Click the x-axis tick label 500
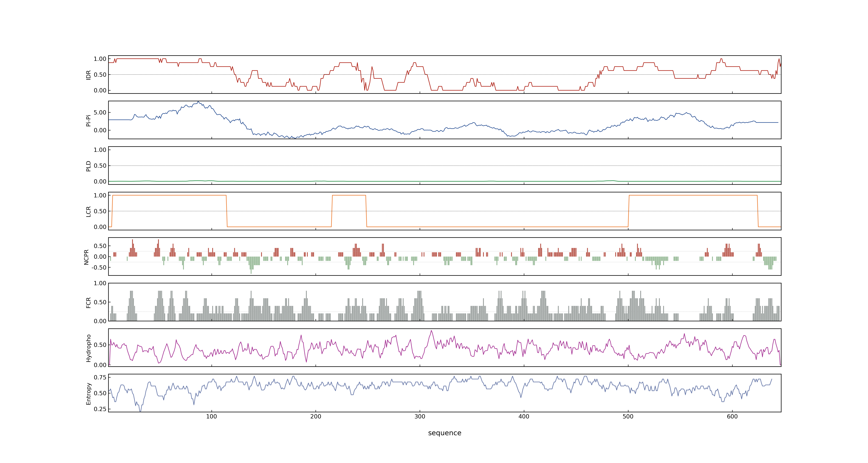 pyautogui.click(x=628, y=416)
